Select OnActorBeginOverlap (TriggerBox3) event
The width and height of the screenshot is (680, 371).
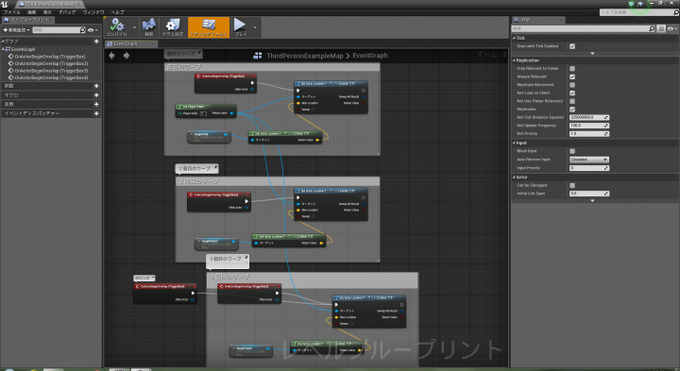click(x=51, y=70)
